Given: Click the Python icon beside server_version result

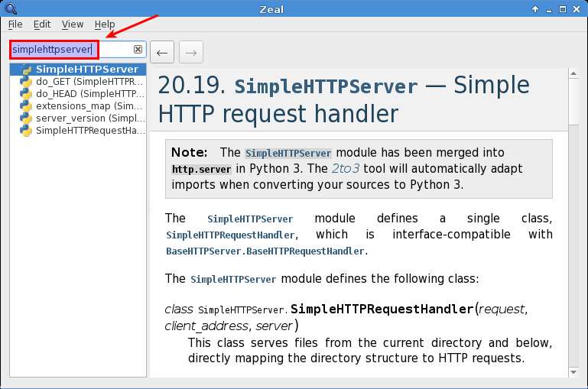Looking at the screenshot, I should click(26, 118).
